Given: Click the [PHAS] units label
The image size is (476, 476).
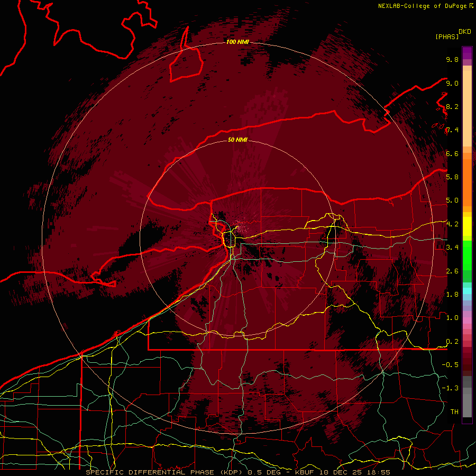Looking at the screenshot, I should (447, 36).
